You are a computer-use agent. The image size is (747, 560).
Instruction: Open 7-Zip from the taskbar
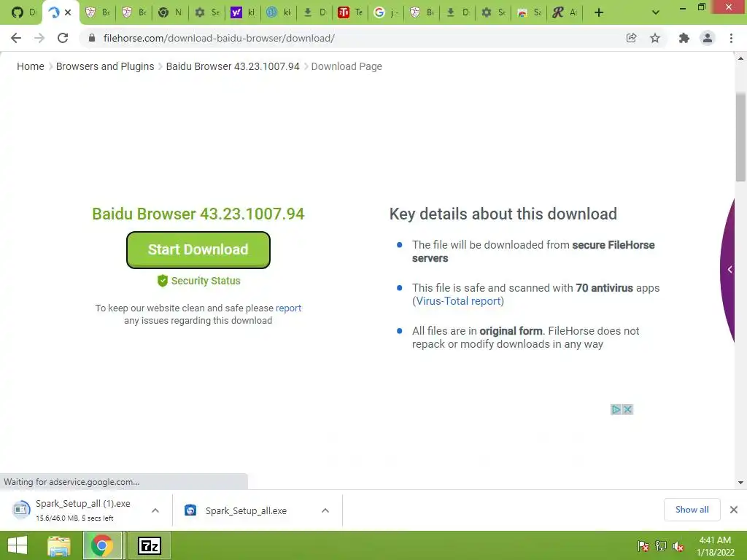149,545
